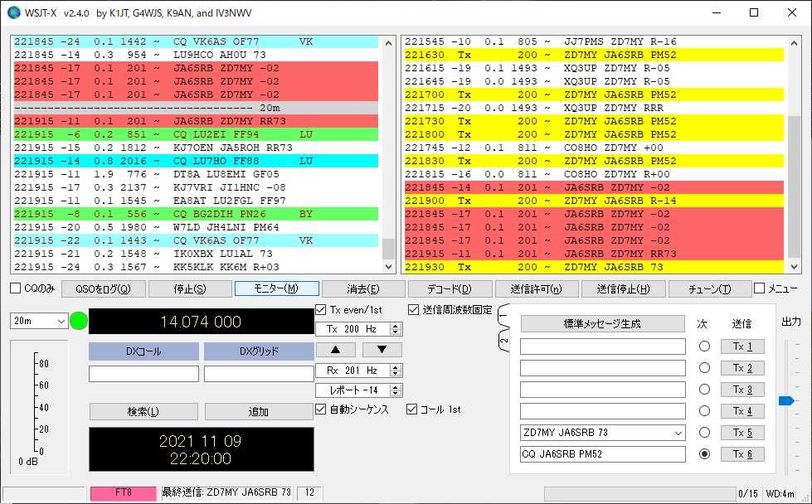This screenshot has height=504, width=812.
Task: Click the FT8 mode indicator in status bar
Action: click(124, 492)
